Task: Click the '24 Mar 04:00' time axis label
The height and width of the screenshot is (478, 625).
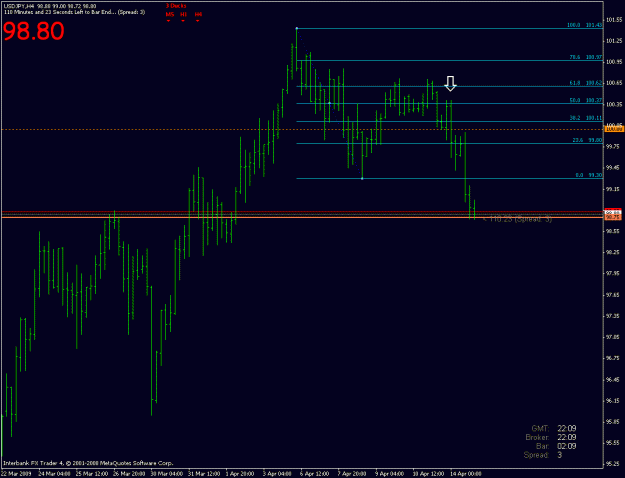Action: click(x=54, y=474)
